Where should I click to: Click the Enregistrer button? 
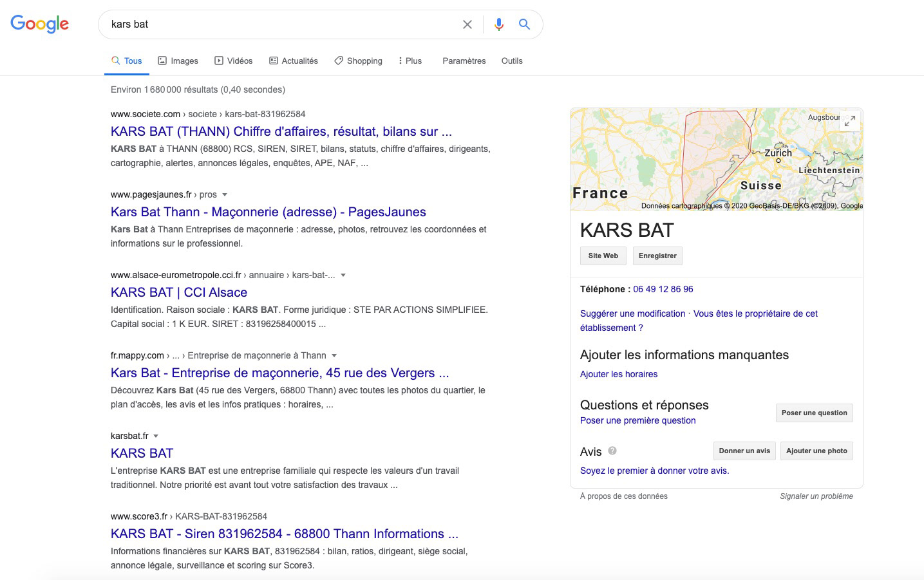[x=657, y=256]
